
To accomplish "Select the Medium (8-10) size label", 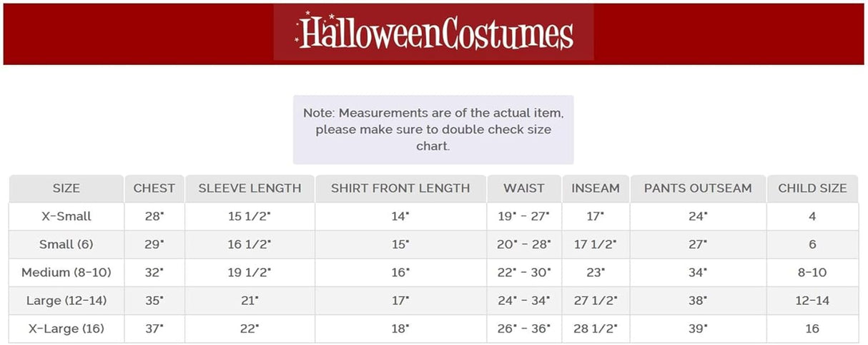I will [66, 273].
